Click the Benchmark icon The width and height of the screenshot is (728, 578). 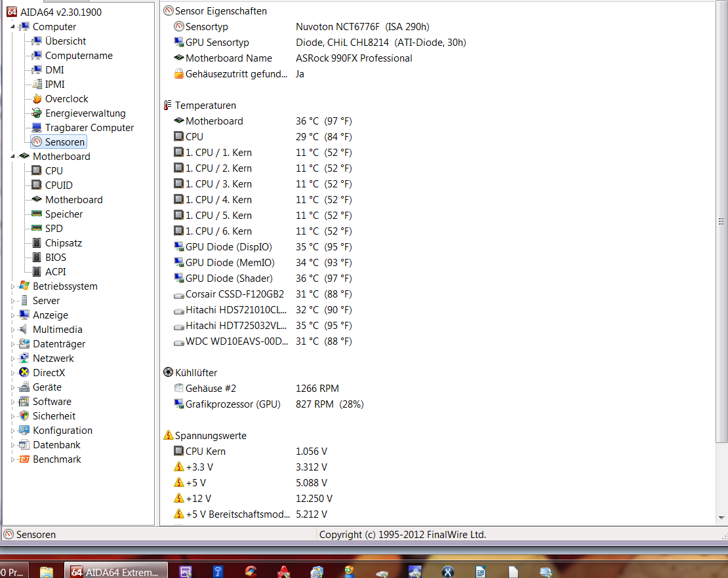(x=24, y=459)
